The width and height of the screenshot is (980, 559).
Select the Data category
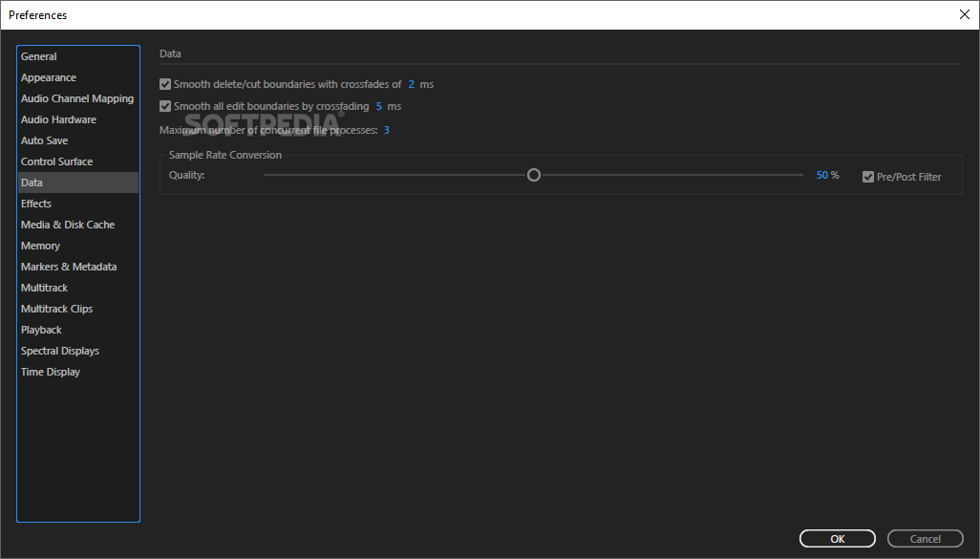coord(78,183)
